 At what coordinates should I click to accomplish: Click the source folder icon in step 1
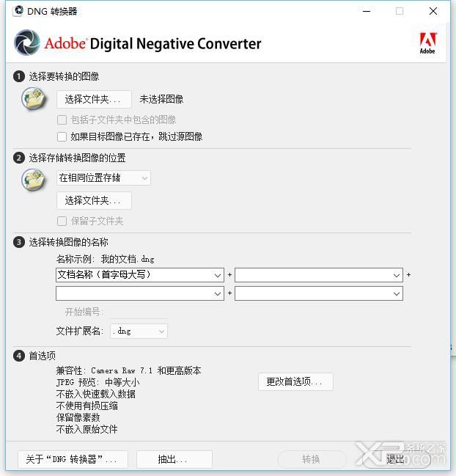coord(34,98)
